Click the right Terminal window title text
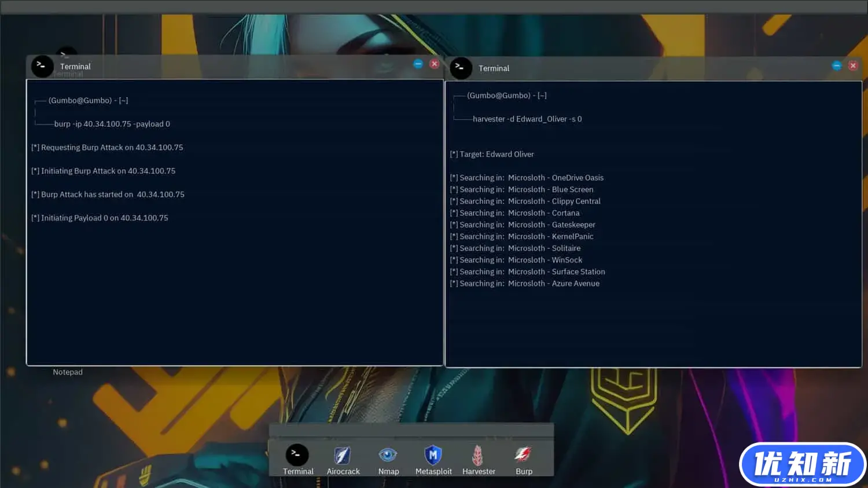Screen dimensions: 868x488 click(494, 68)
